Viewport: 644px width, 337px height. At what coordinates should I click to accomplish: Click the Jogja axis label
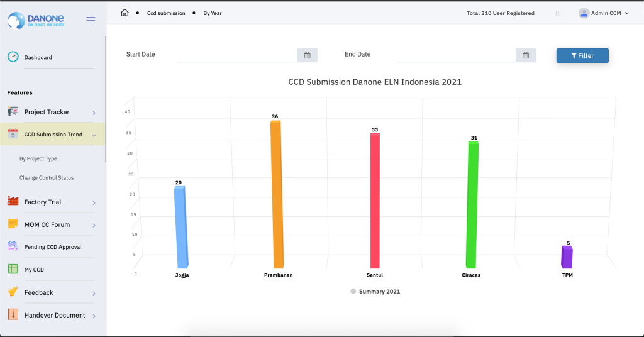(x=182, y=275)
